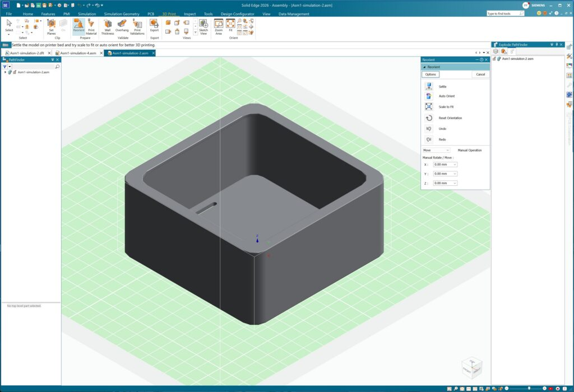Click the Reset Orientation label
Image resolution: width=574 pixels, height=392 pixels.
450,118
